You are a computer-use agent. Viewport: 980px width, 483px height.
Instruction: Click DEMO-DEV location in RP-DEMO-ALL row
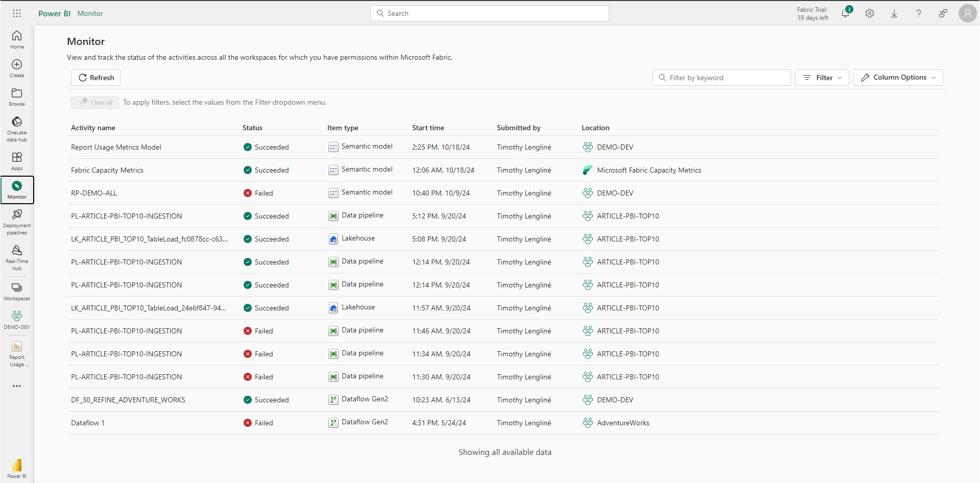click(x=615, y=193)
